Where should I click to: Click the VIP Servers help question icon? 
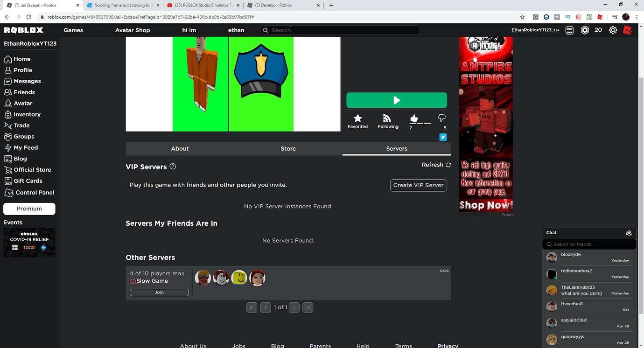tap(173, 167)
